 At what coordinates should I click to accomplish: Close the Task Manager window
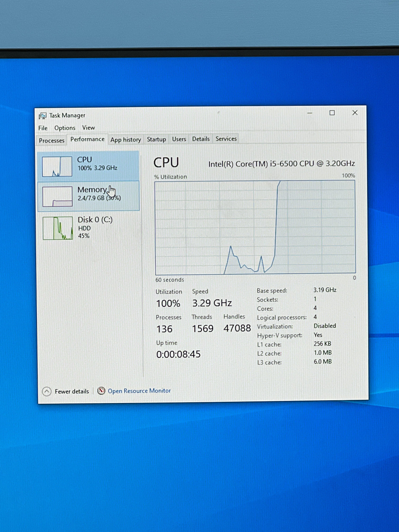tap(355, 113)
